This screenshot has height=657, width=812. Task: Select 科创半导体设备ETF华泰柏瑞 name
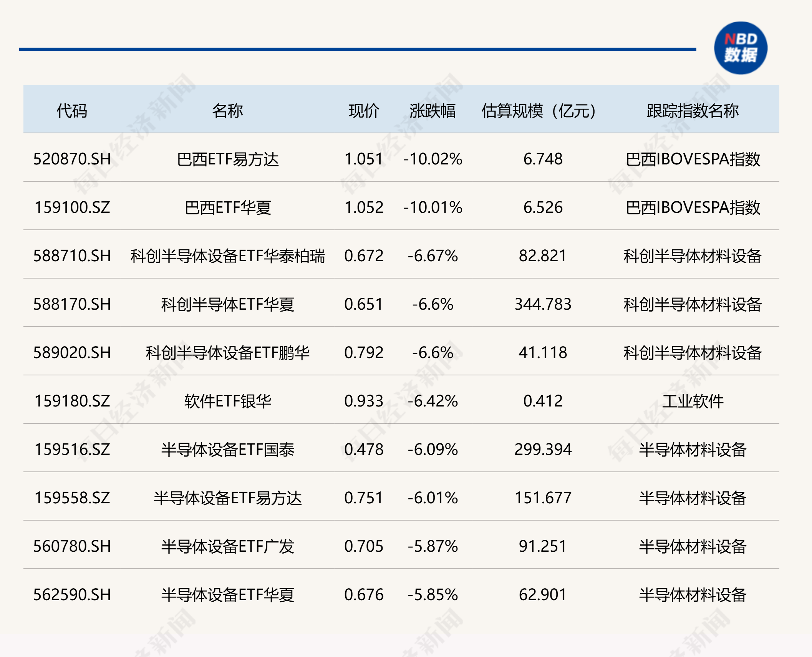pyautogui.click(x=227, y=256)
